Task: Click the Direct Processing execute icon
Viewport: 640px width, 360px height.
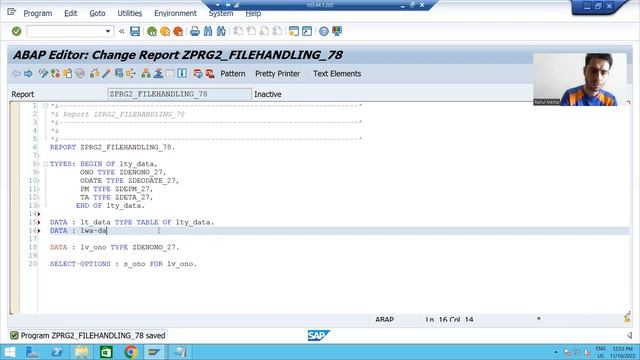Action: (x=119, y=73)
